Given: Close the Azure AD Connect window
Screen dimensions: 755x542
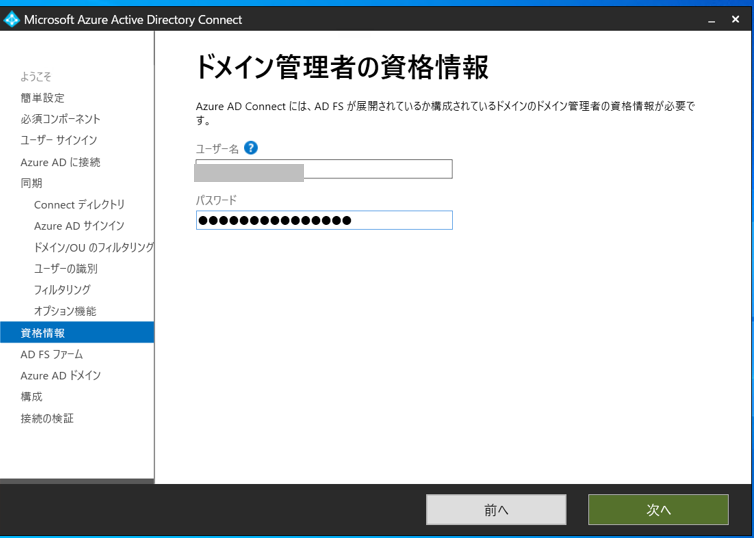Looking at the screenshot, I should coord(735,19).
